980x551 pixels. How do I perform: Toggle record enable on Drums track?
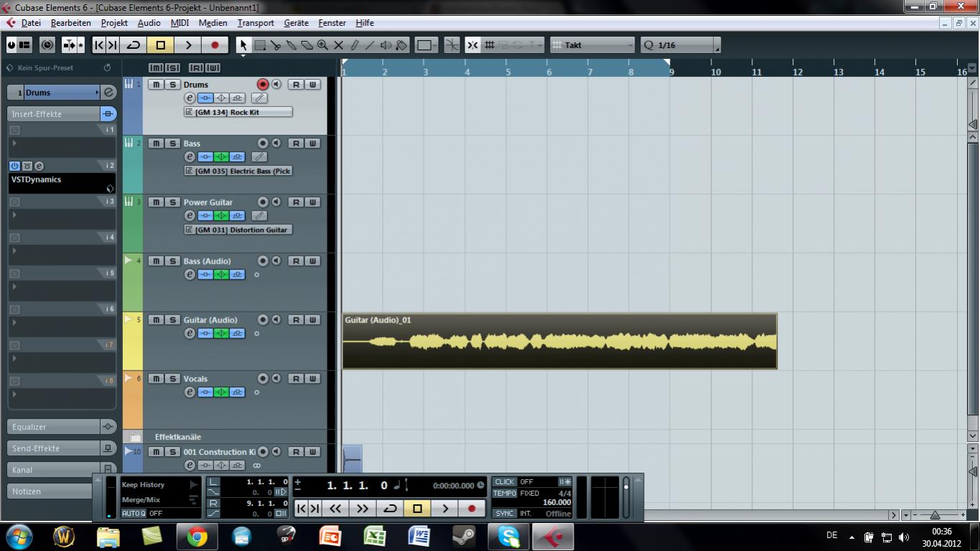click(x=263, y=85)
